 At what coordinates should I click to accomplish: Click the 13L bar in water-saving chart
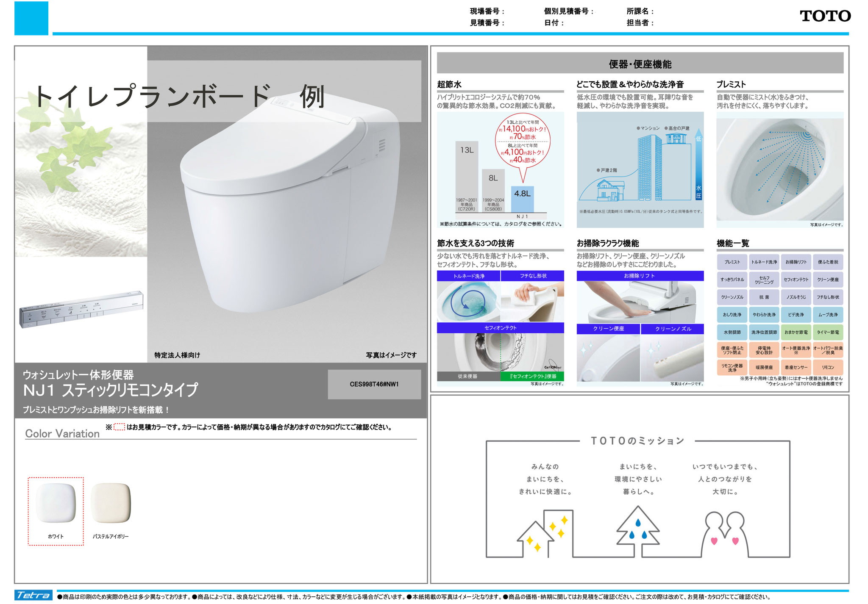467,177
